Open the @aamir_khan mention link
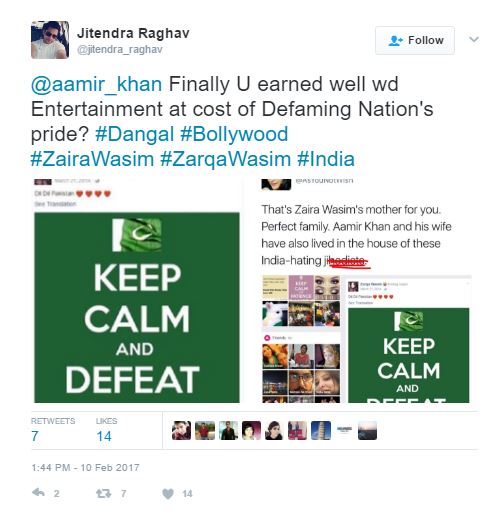This screenshot has height=518, width=503. pyautogui.click(x=96, y=84)
